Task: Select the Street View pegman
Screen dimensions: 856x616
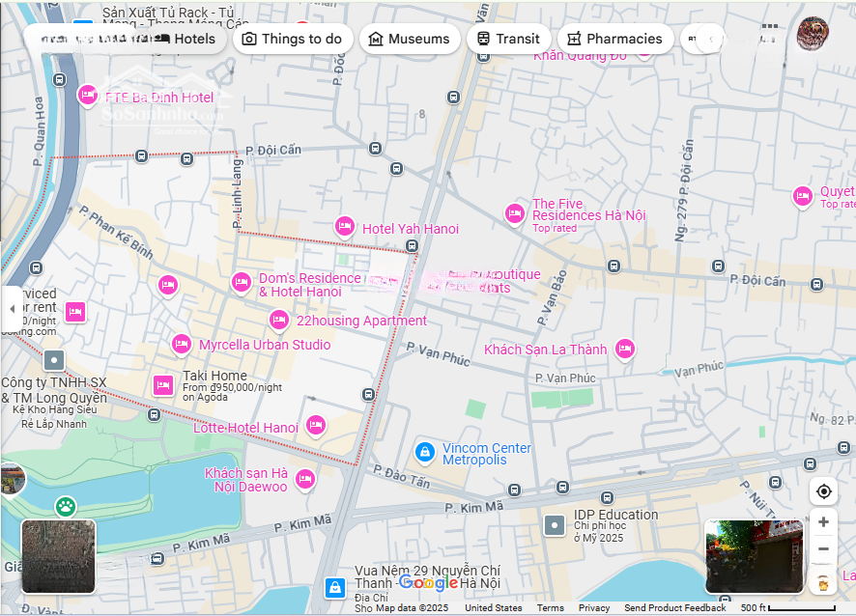Action: pyautogui.click(x=823, y=582)
